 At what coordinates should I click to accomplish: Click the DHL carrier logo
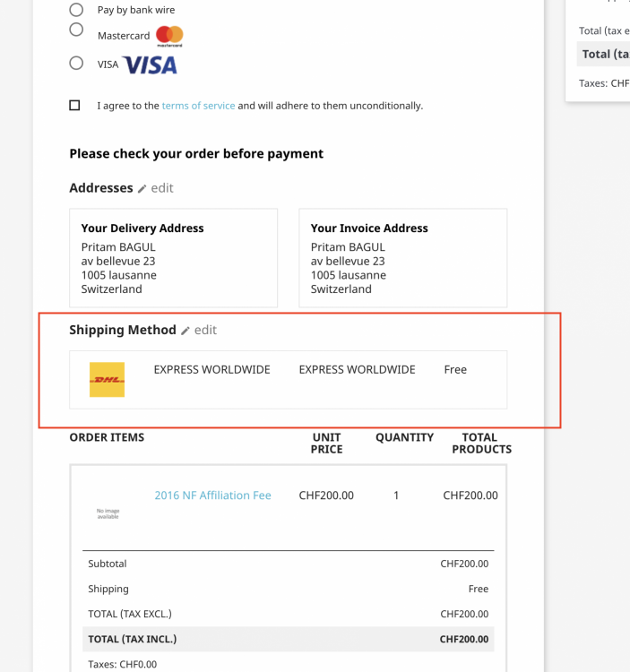[x=108, y=380]
